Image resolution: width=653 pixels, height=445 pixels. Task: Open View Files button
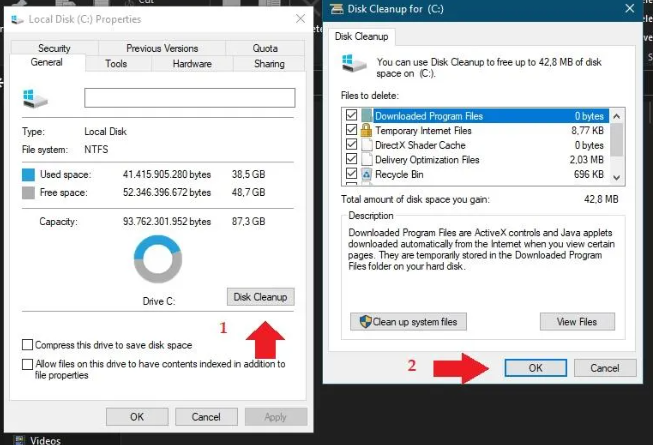577,322
